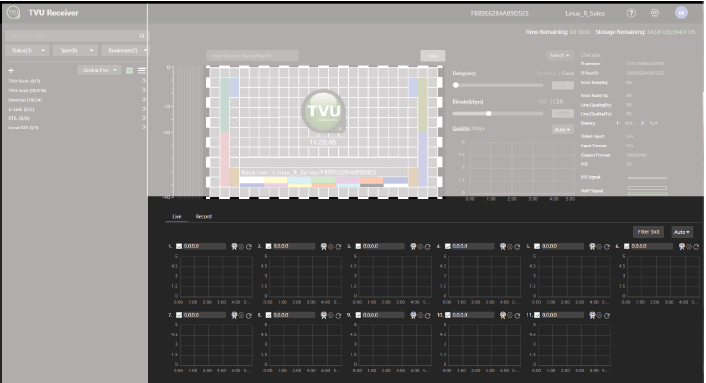This screenshot has width=706, height=383.
Task: Click the Take button
Action: coord(433,56)
